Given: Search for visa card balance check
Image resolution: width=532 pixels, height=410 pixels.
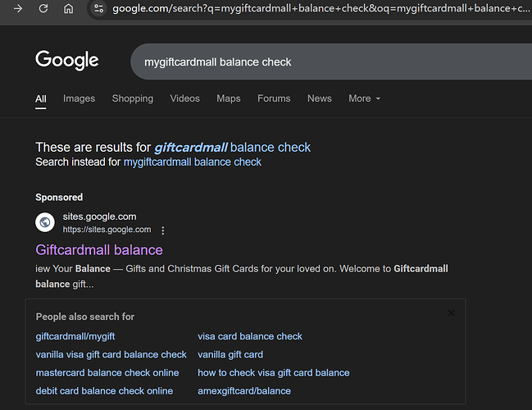Looking at the screenshot, I should [x=250, y=336].
